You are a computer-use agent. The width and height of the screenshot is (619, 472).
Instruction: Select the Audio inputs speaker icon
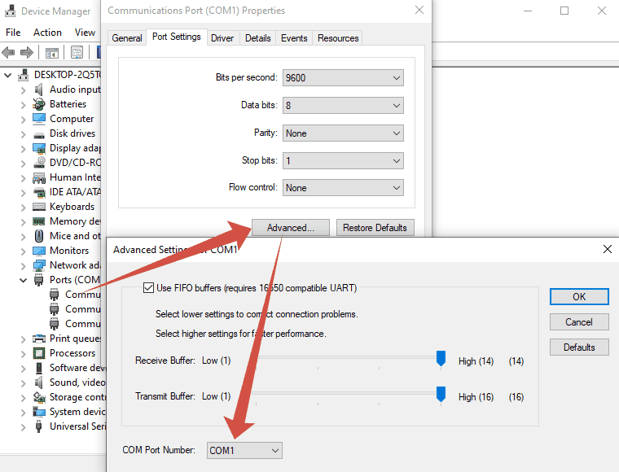(39, 90)
